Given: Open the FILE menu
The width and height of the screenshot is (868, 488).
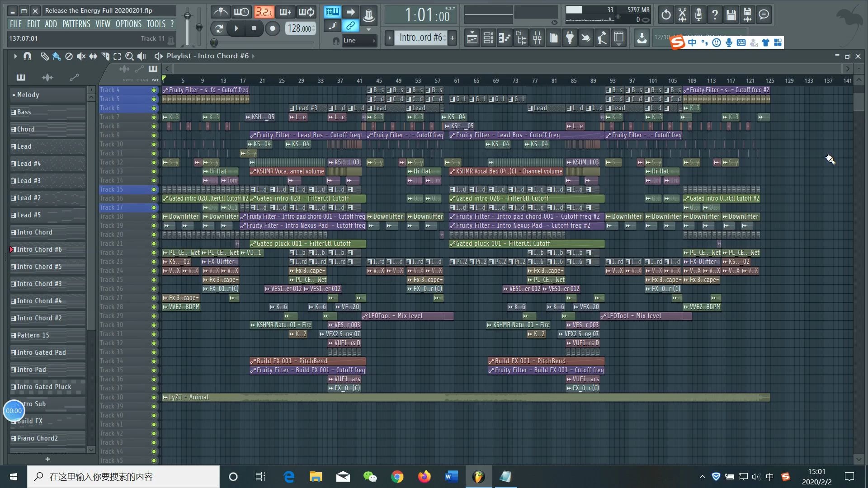Looking at the screenshot, I should (x=15, y=24).
